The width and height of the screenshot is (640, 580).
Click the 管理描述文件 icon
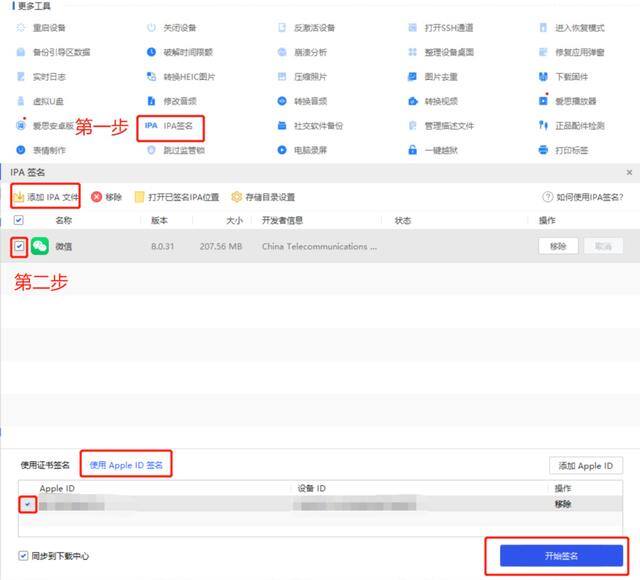coord(413,126)
